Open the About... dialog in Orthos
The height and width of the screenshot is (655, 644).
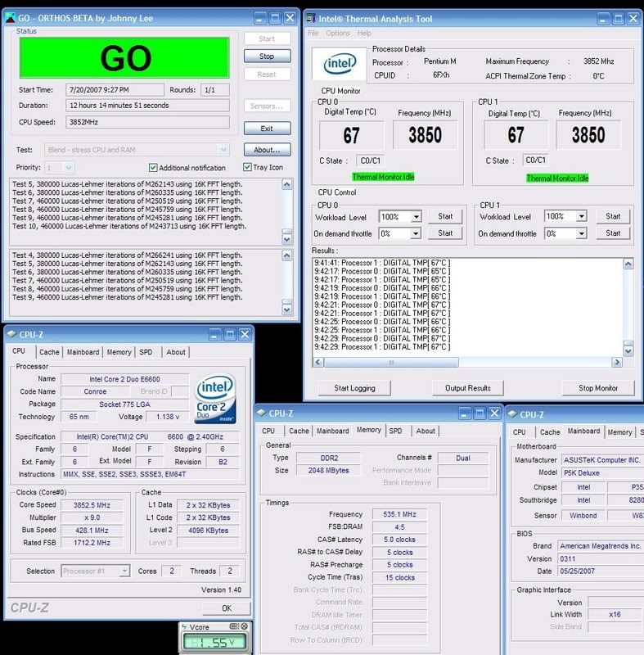(267, 150)
